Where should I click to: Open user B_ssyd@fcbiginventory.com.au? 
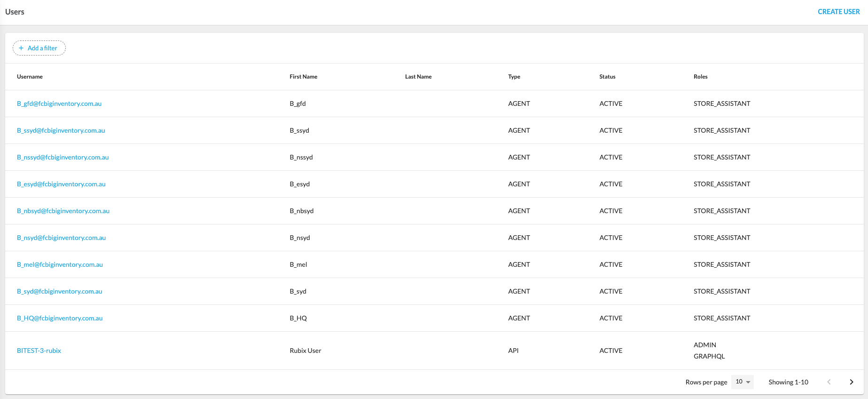(x=61, y=130)
